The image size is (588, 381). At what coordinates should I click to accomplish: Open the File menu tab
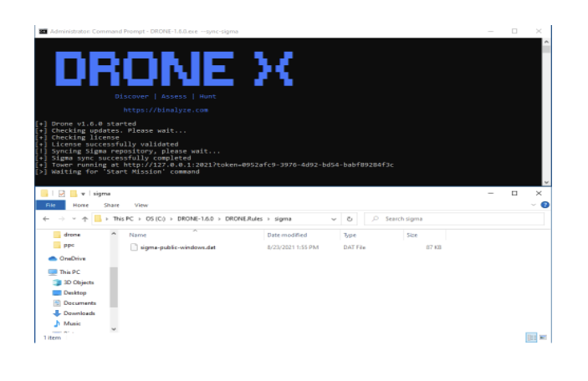tap(50, 205)
